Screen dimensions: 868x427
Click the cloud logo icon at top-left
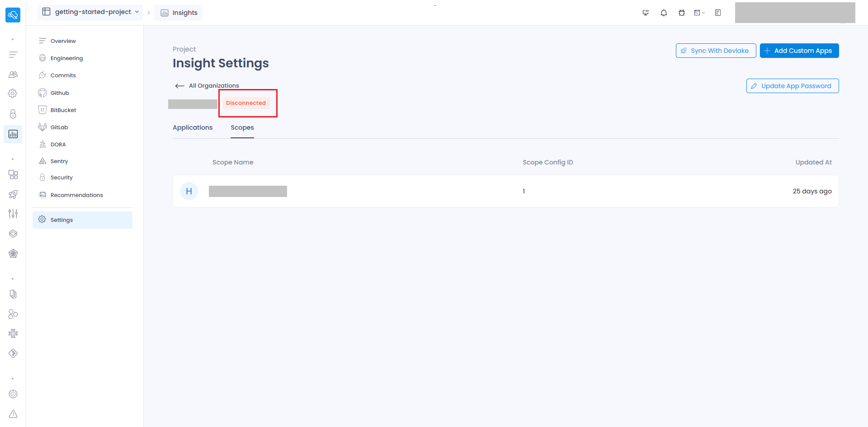(13, 15)
